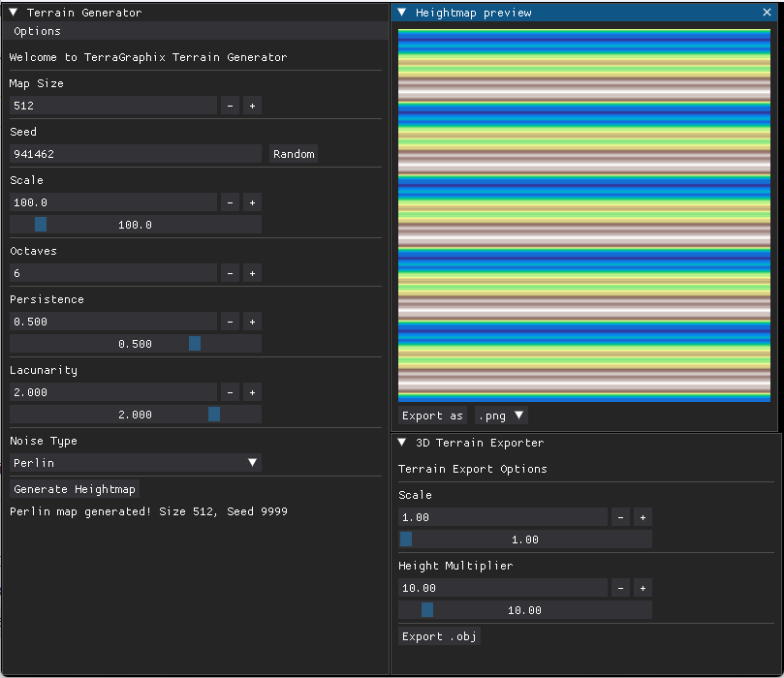Click the Height Multiplier slider handle
Image resolution: width=784 pixels, height=678 pixels.
(x=427, y=610)
